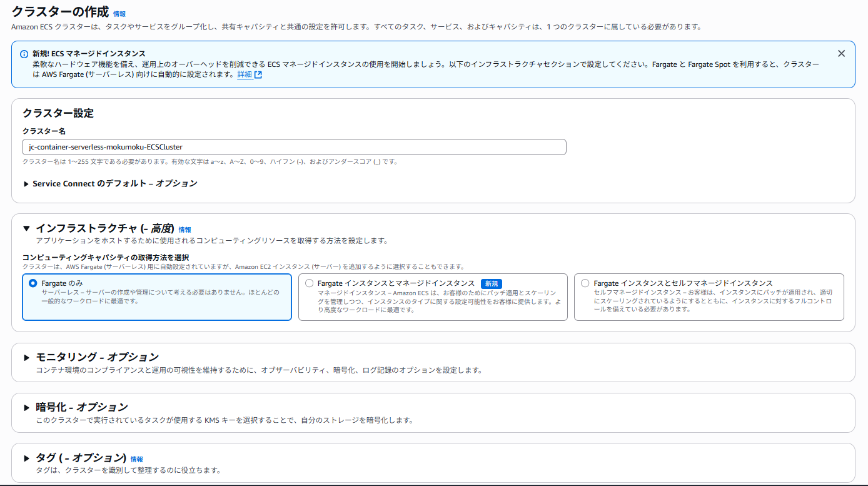Open the 詳細 external link in banner
Image resolution: width=868 pixels, height=486 pixels.
tap(249, 74)
